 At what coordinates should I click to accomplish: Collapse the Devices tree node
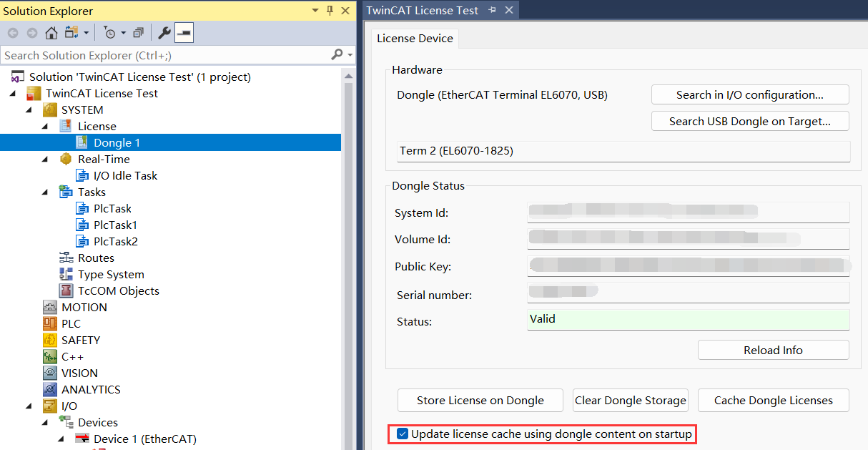[46, 423]
